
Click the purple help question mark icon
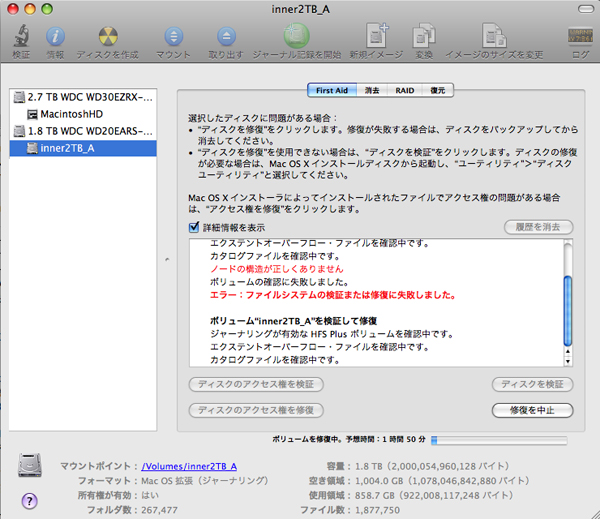click(29, 501)
